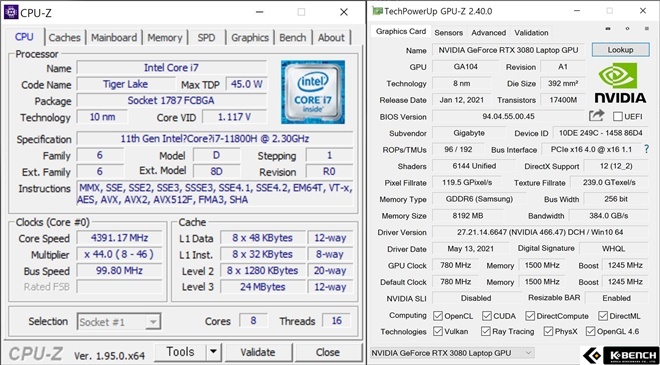
Task: Open the About tab
Action: pyautogui.click(x=331, y=37)
